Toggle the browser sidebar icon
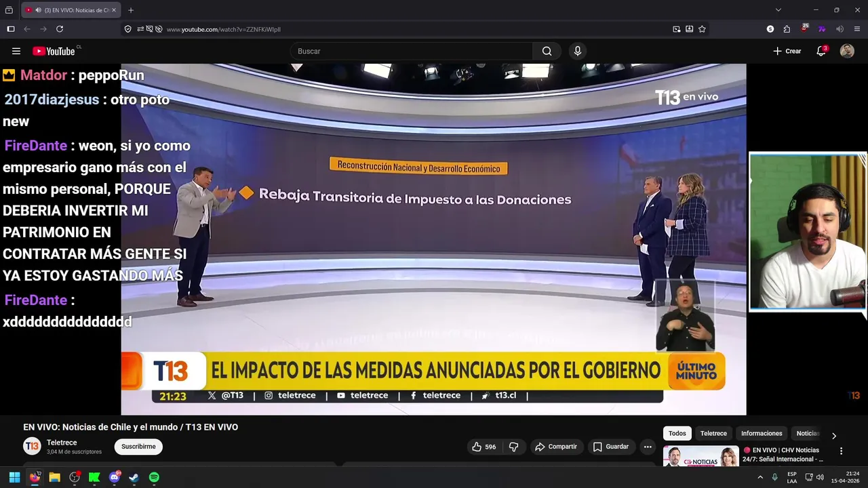The image size is (868, 488). click(x=10, y=29)
